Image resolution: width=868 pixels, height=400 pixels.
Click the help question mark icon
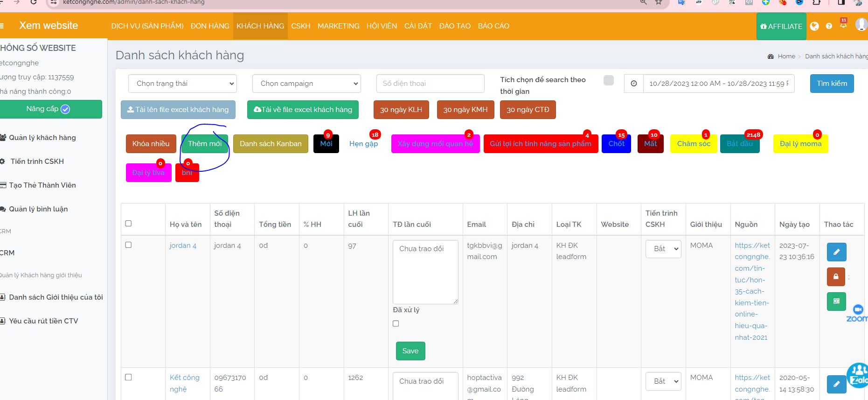[829, 26]
